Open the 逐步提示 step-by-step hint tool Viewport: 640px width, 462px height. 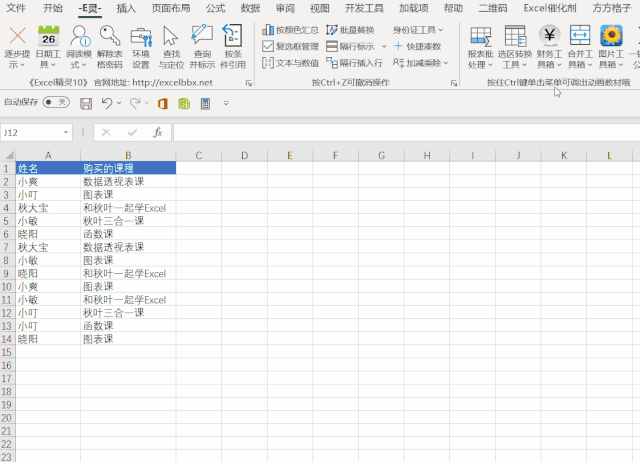(x=17, y=47)
